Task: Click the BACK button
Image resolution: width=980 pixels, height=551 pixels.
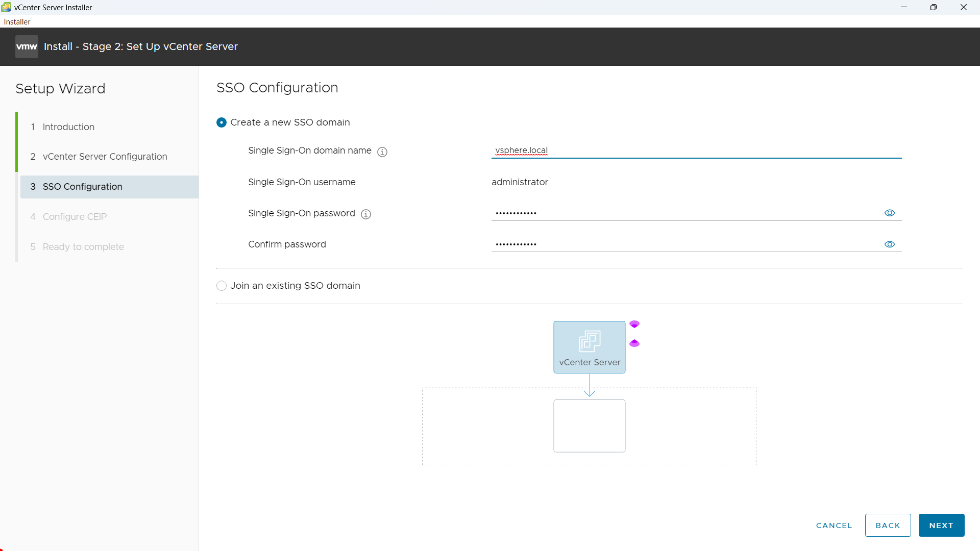Action: pyautogui.click(x=888, y=525)
